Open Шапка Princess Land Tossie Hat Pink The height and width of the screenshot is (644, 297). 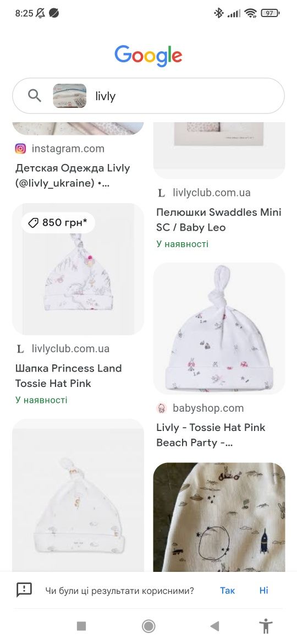(69, 376)
